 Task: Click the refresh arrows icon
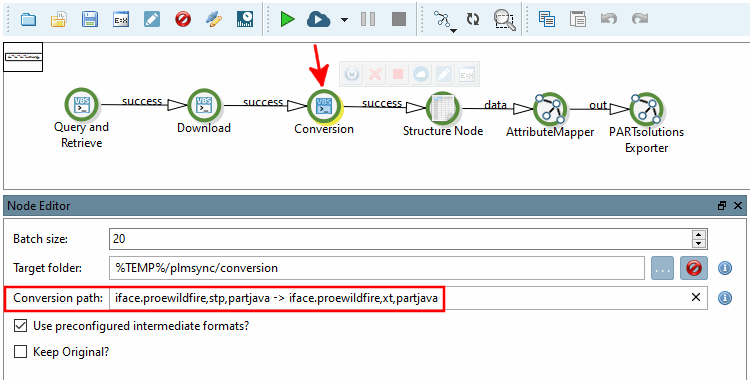pos(473,19)
